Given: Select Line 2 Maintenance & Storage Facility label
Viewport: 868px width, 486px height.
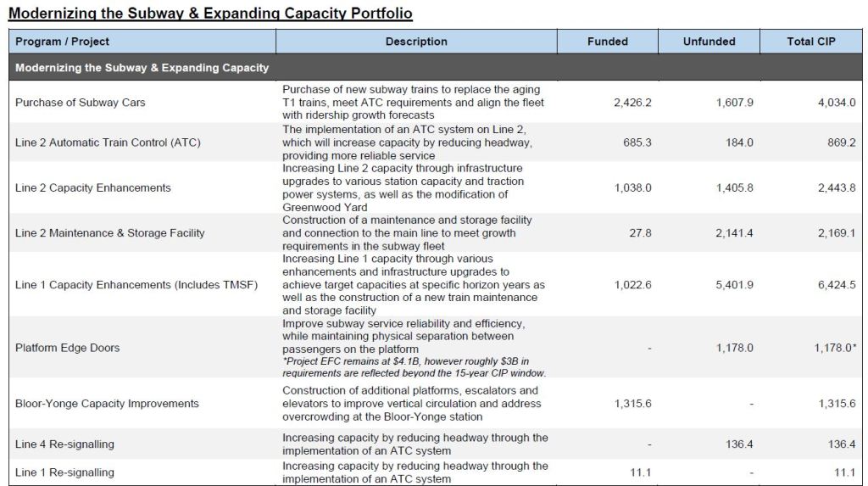Looking at the screenshot, I should 110,232.
